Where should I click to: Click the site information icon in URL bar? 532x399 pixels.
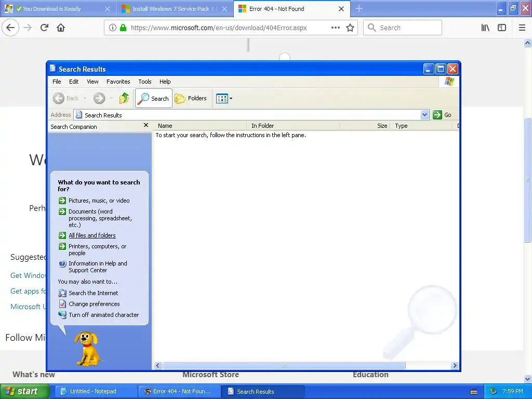click(x=113, y=28)
